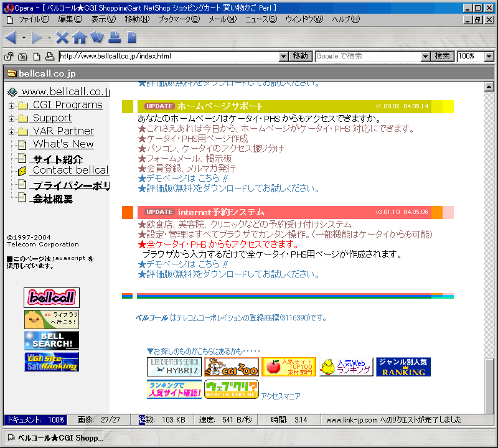Open the CGI Programs link
Screen dimensions: 498x448
pos(68,105)
